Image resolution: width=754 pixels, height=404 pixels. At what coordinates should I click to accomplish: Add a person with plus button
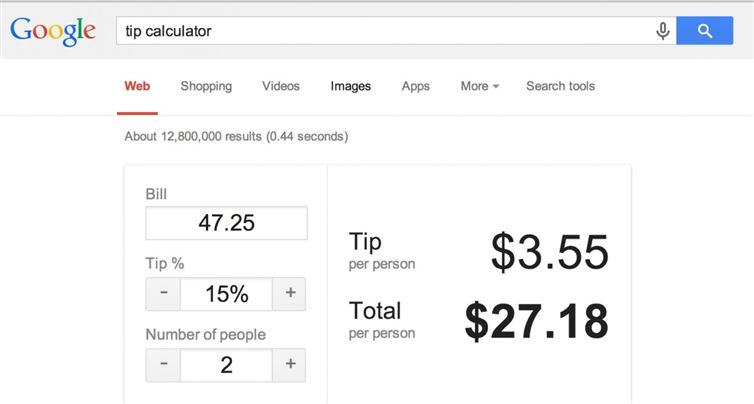290,365
